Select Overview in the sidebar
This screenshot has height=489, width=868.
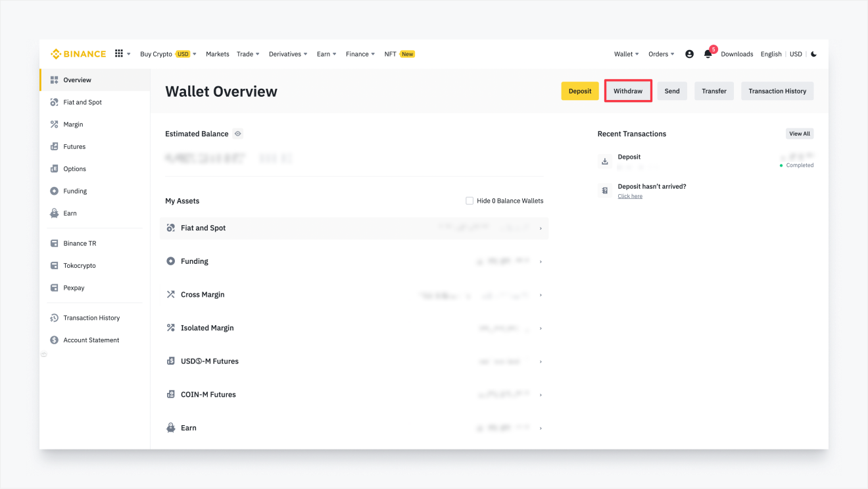pos(95,80)
